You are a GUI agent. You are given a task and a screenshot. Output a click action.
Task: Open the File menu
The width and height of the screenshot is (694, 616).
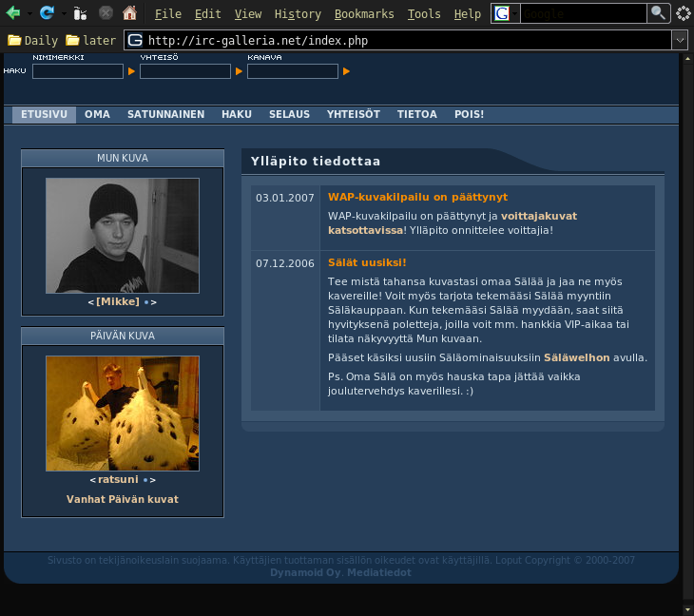click(168, 14)
